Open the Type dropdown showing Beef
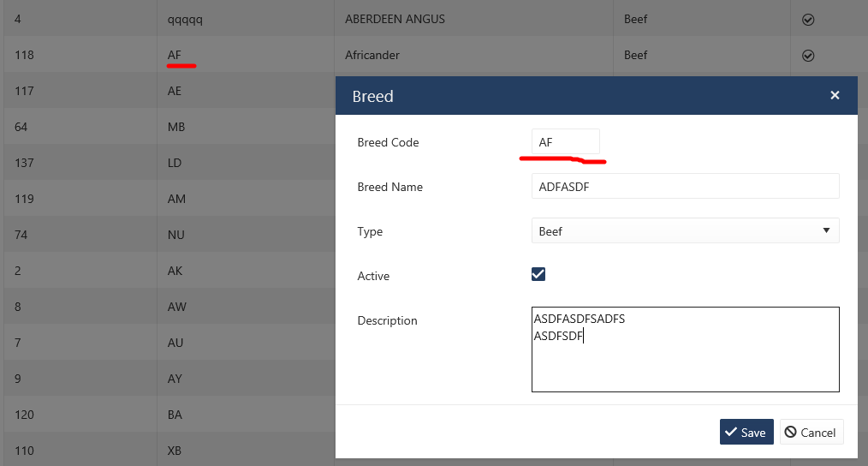Viewport: 868px width, 466px height. point(685,230)
